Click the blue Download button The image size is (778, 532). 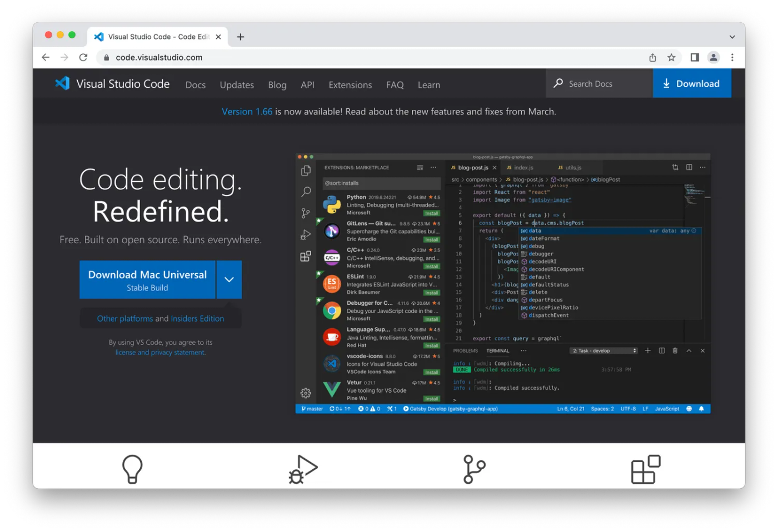(x=692, y=83)
